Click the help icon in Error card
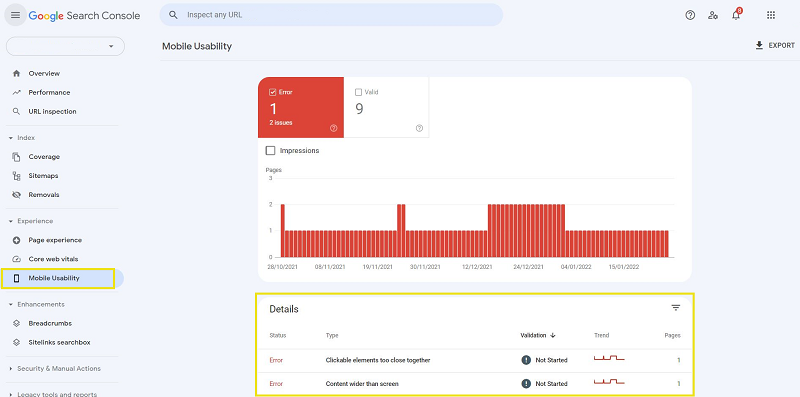Image resolution: width=800 pixels, height=397 pixels. tap(334, 128)
